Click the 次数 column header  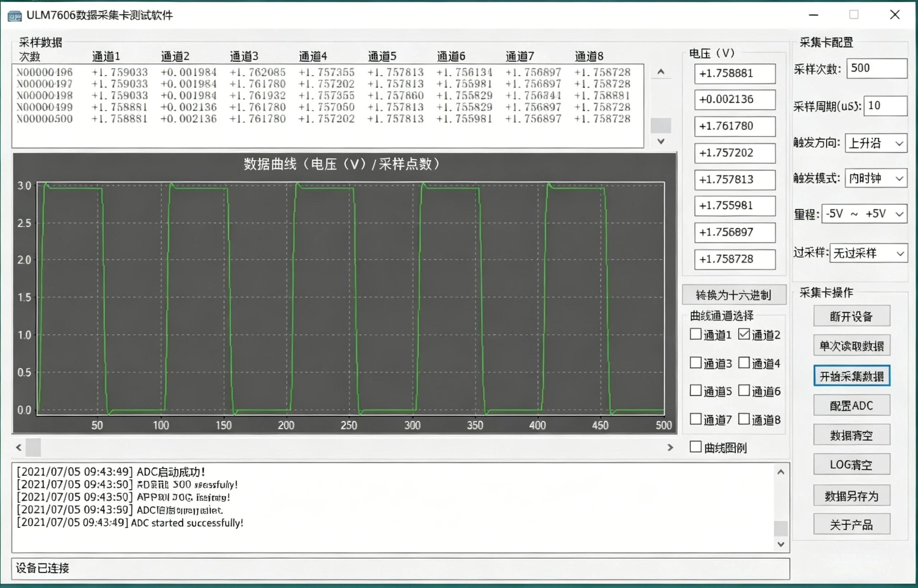point(30,57)
